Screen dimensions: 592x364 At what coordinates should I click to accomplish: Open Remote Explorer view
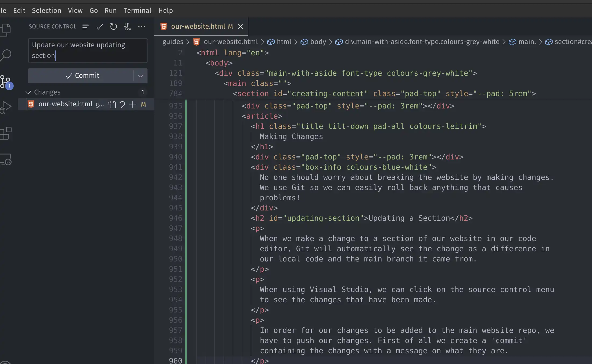coord(5,159)
